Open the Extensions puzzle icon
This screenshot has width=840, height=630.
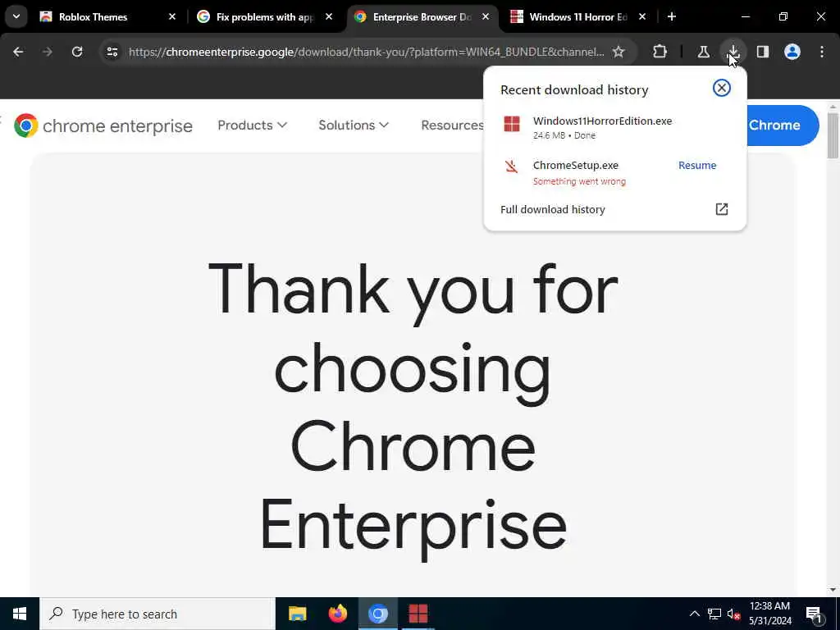[660, 52]
